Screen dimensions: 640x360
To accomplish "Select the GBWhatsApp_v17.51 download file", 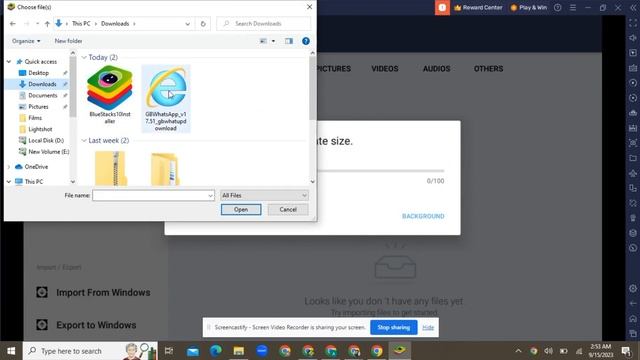I will click(x=166, y=99).
